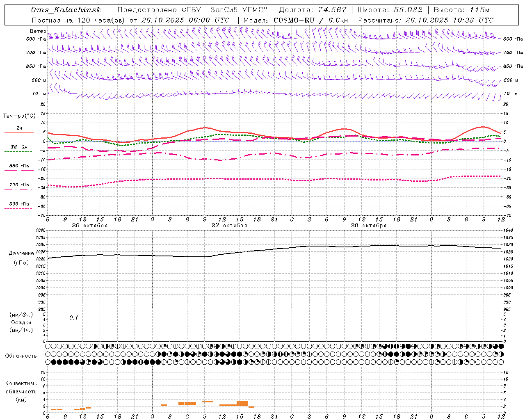
Task: Click the 0.1 precipitation amount value
Action: (x=73, y=317)
